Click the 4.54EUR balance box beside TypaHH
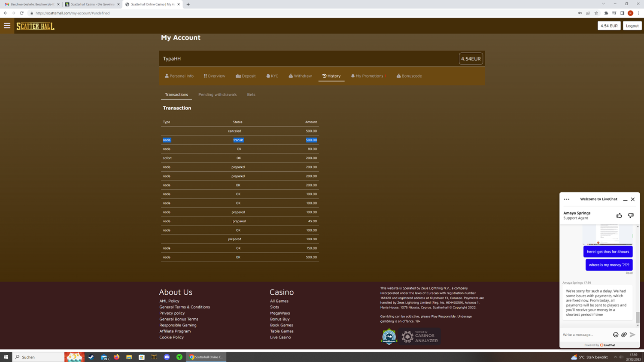644x362 pixels. pos(471,59)
